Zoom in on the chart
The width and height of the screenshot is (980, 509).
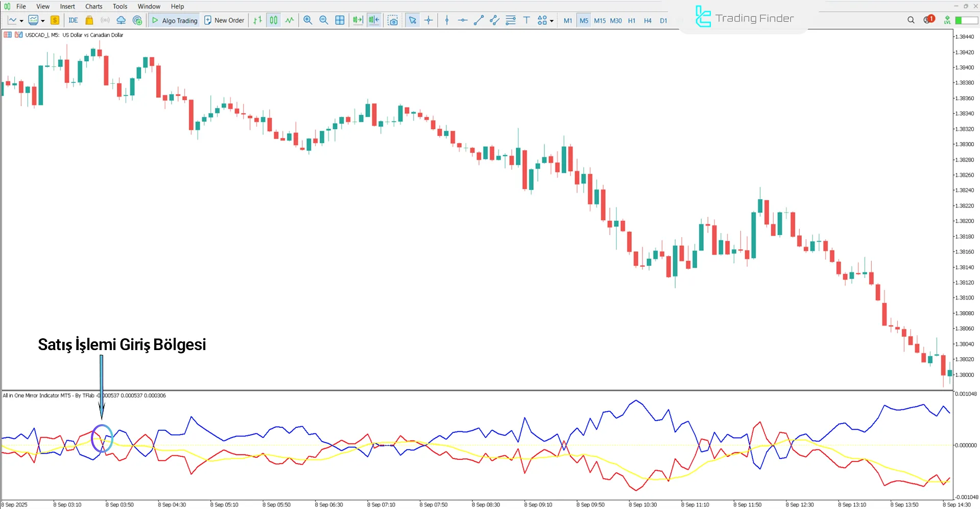(x=307, y=20)
